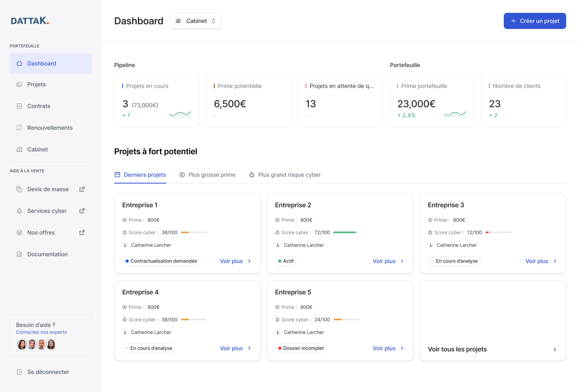Click the building icon in the Cabinet selector
This screenshot has height=392, width=579.
click(178, 21)
